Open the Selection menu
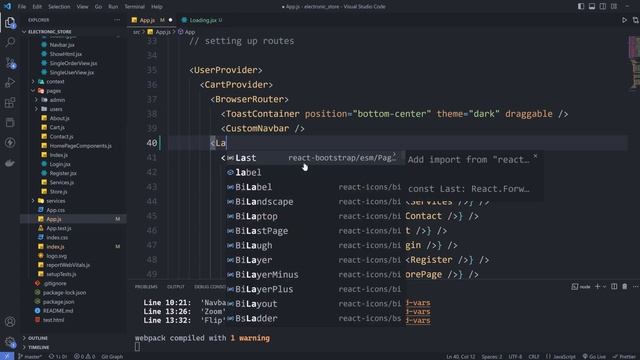Image resolution: width=640 pixels, height=360 pixels. 59,7
